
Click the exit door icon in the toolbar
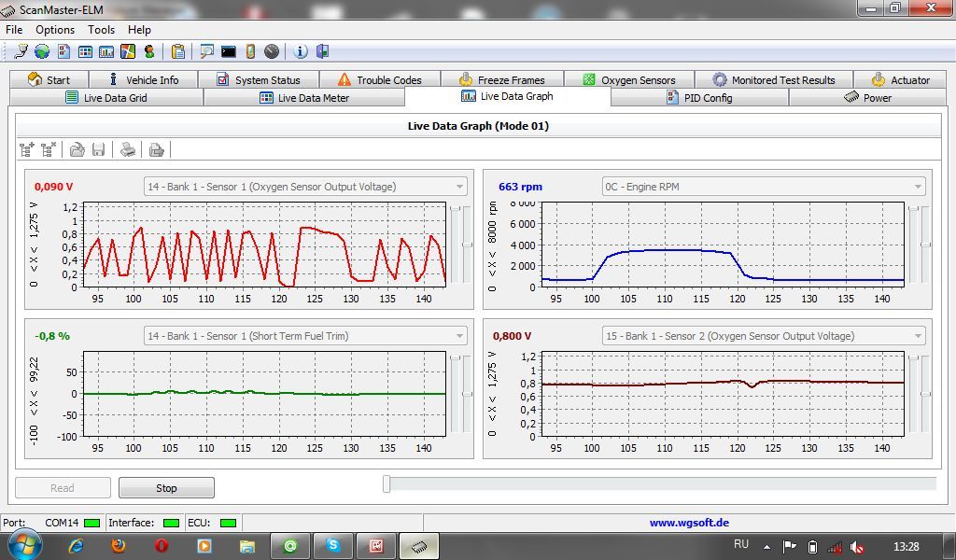[x=322, y=51]
